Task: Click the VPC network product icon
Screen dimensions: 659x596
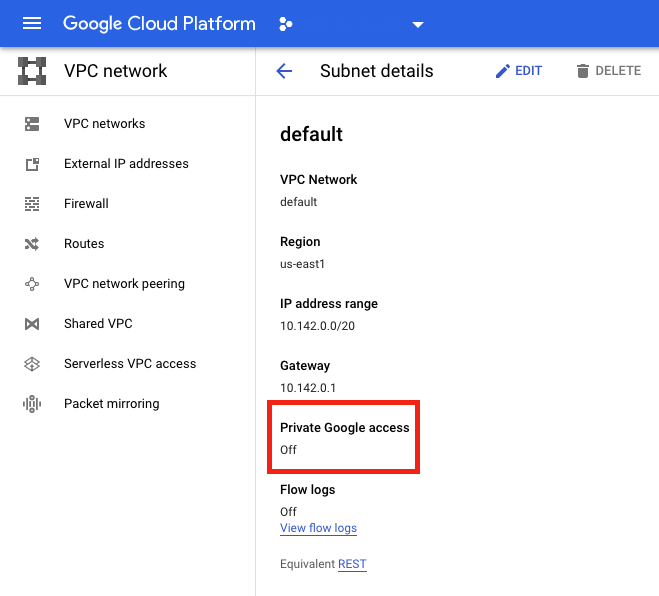Action: [32, 71]
